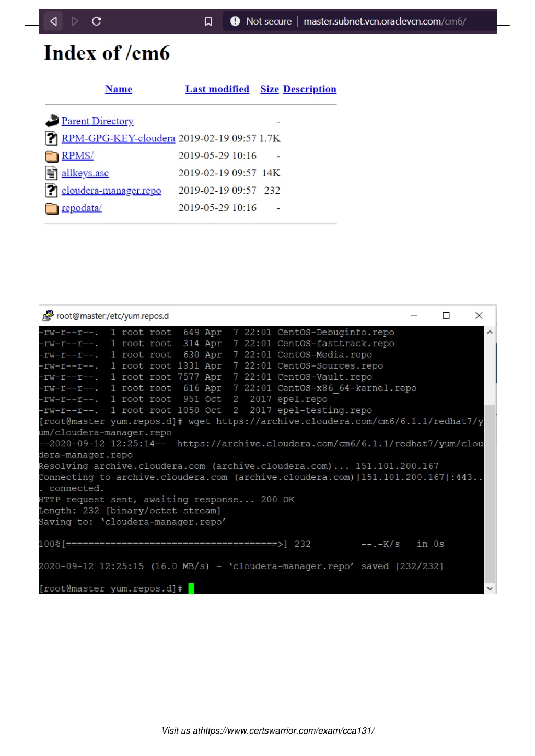
Task: Click the CentOS-fasttrack.repo filename in terminal
Action: point(336,344)
